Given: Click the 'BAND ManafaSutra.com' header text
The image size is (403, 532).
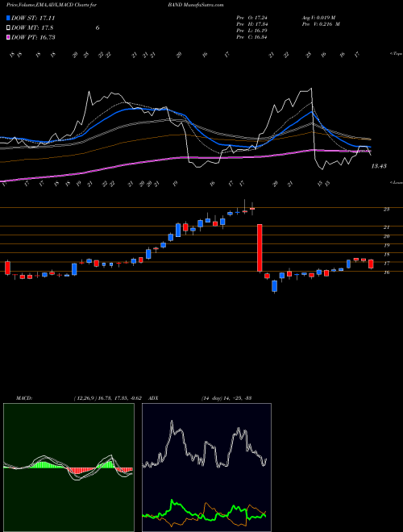Looking at the screenshot, I should coord(195,6).
